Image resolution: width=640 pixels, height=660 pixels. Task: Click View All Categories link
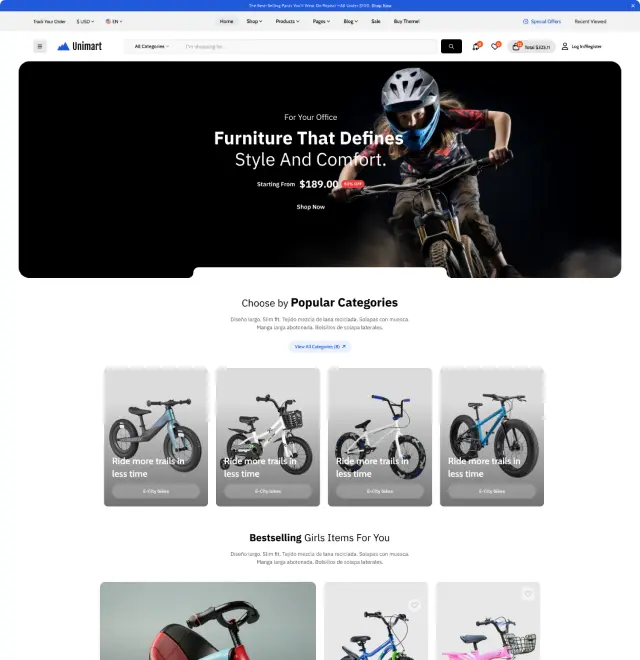click(x=320, y=346)
